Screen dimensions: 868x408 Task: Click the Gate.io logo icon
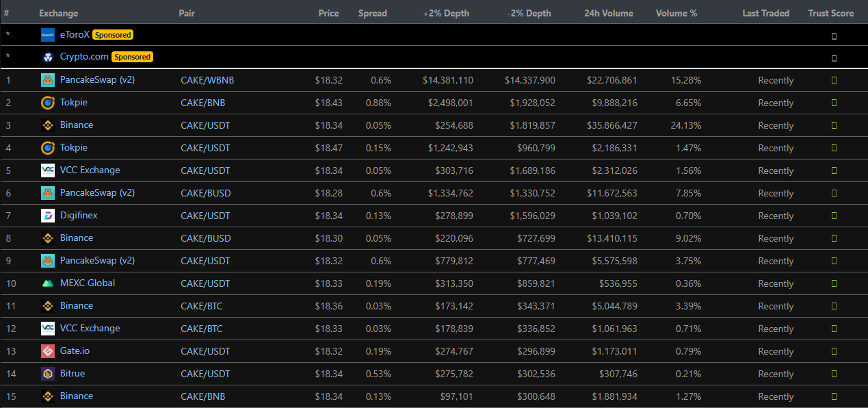(x=48, y=351)
